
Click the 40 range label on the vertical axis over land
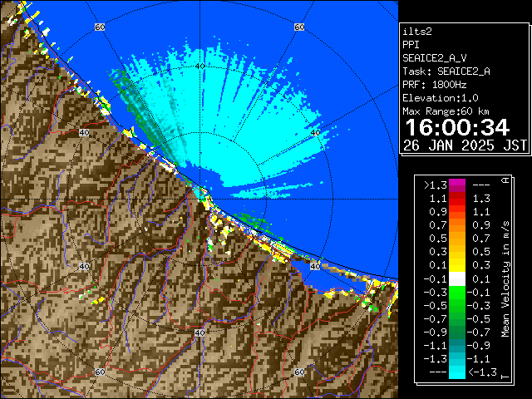pyautogui.click(x=199, y=332)
